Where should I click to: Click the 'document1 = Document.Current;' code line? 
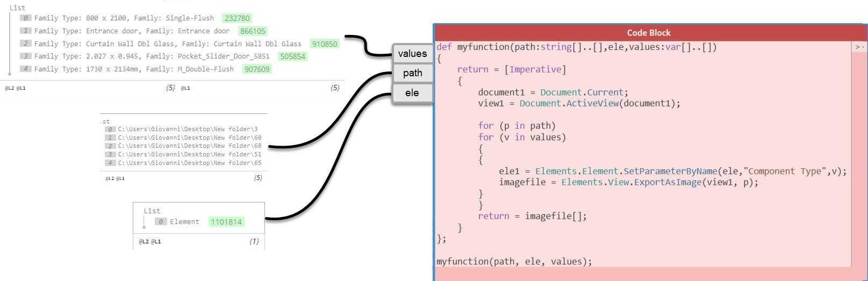point(553,92)
